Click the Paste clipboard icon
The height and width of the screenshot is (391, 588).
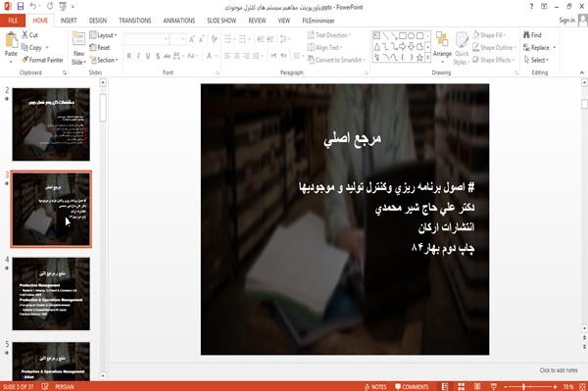pos(11,40)
